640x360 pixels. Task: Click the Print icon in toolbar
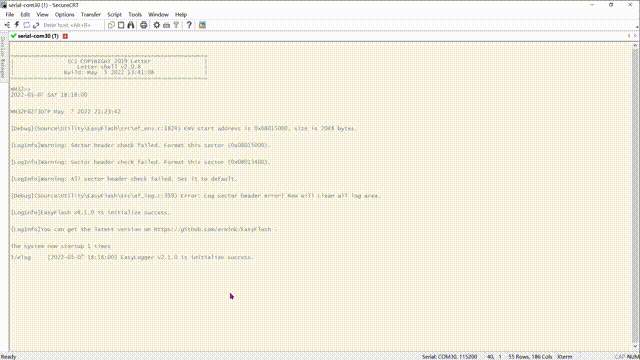[144, 25]
